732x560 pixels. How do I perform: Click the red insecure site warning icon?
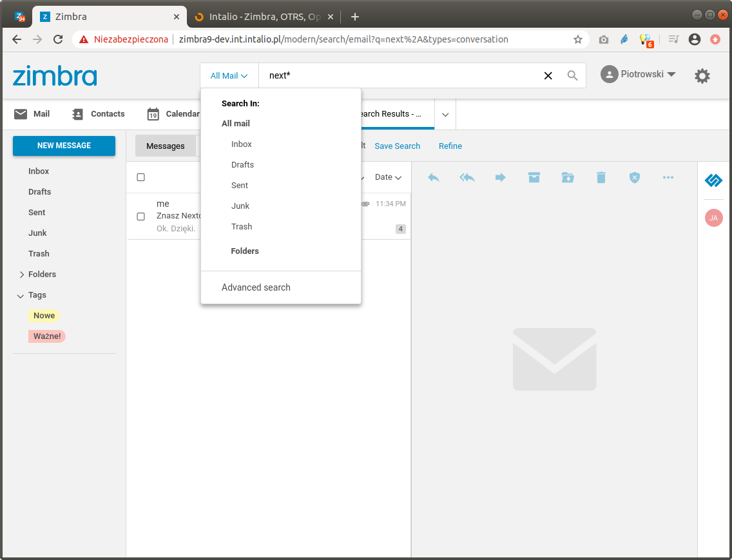[x=84, y=40]
